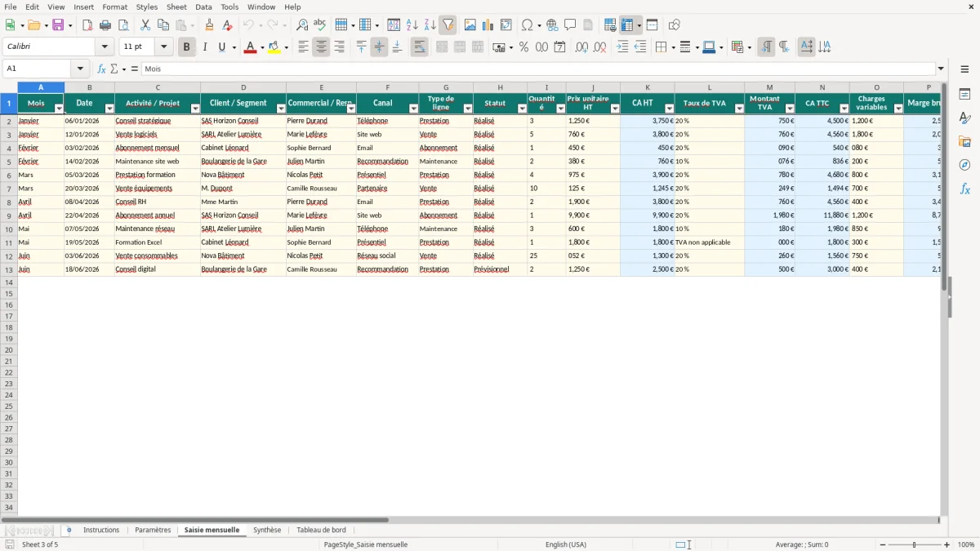Toggle Italic formatting
980x551 pixels.
pos(204,47)
